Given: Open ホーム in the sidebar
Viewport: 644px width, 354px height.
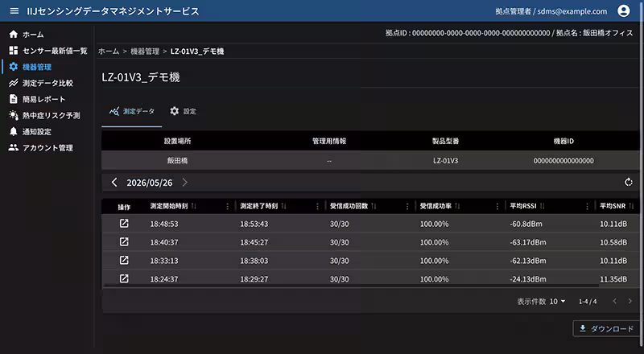Looking at the screenshot, I should (33, 35).
